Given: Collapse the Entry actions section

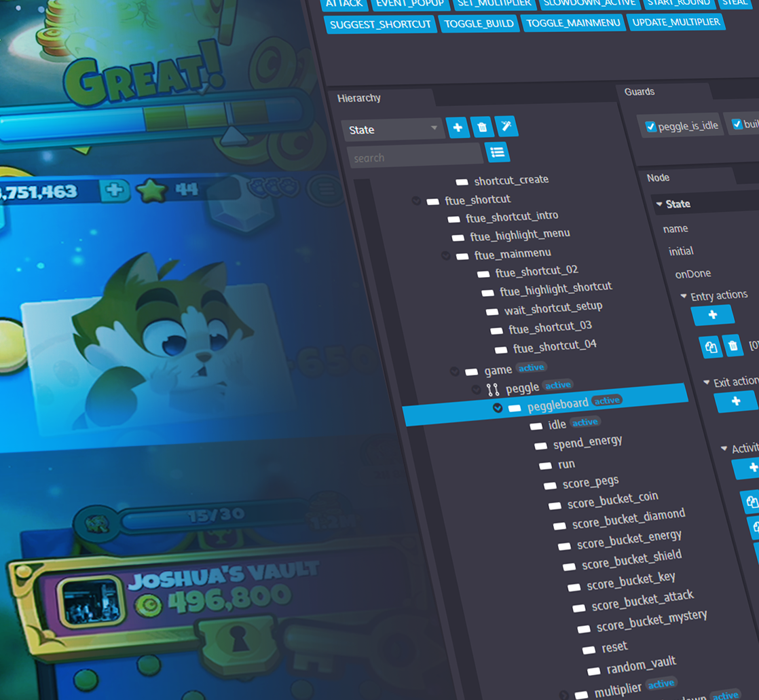Looking at the screenshot, I should click(x=684, y=297).
